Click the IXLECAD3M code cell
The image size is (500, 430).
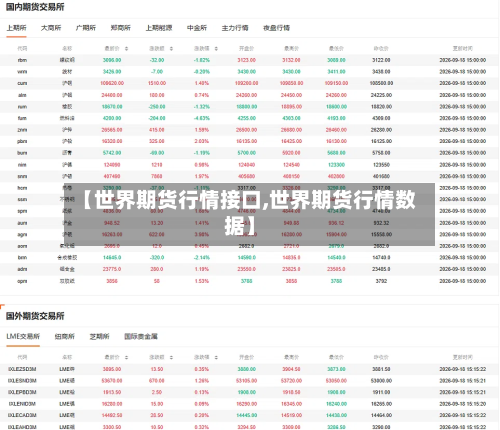(x=22, y=415)
